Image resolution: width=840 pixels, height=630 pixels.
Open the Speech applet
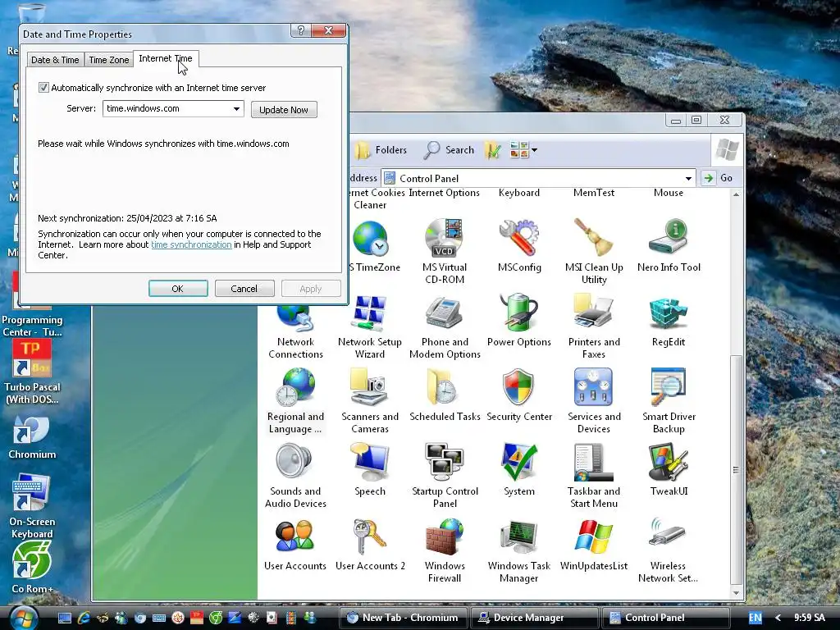[370, 470]
